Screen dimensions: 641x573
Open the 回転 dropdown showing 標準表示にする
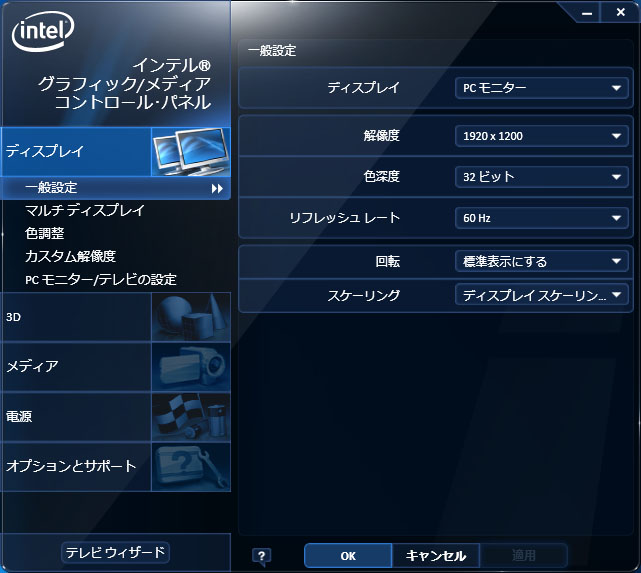tap(541, 261)
